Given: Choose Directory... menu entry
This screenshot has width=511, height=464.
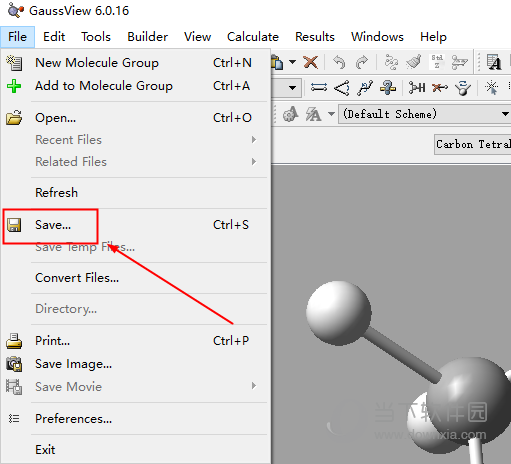Looking at the screenshot, I should (136, 309).
